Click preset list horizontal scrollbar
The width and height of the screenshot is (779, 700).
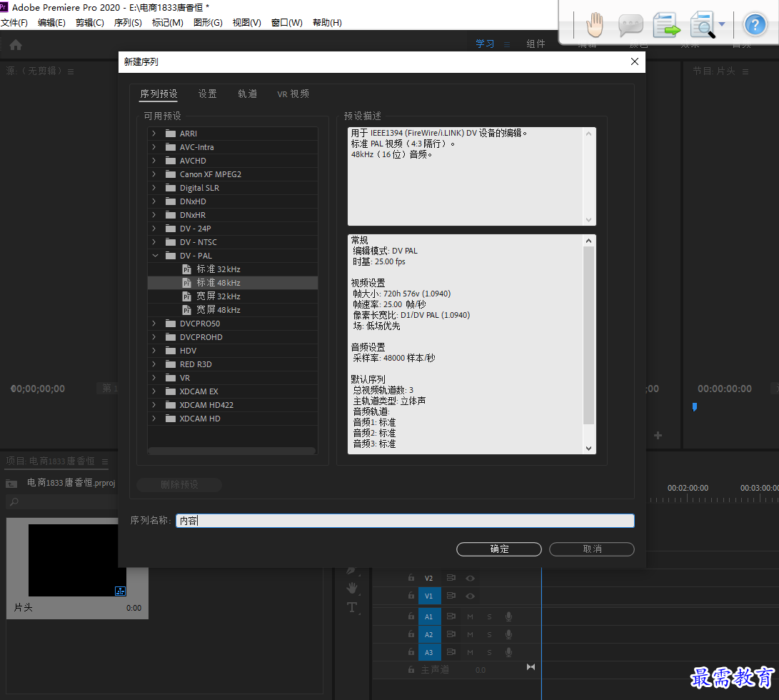[x=231, y=451]
